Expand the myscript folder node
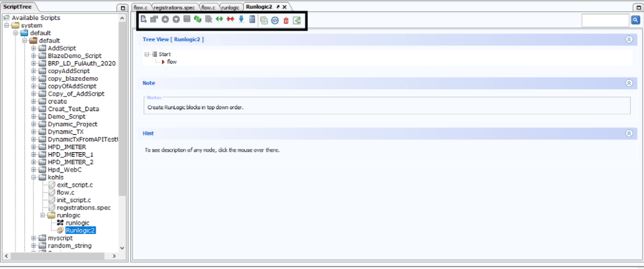The width and height of the screenshot is (644, 269). point(34,238)
